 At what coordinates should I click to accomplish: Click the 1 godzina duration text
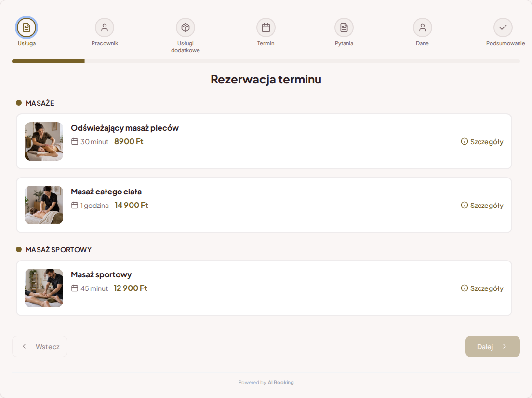click(94, 206)
